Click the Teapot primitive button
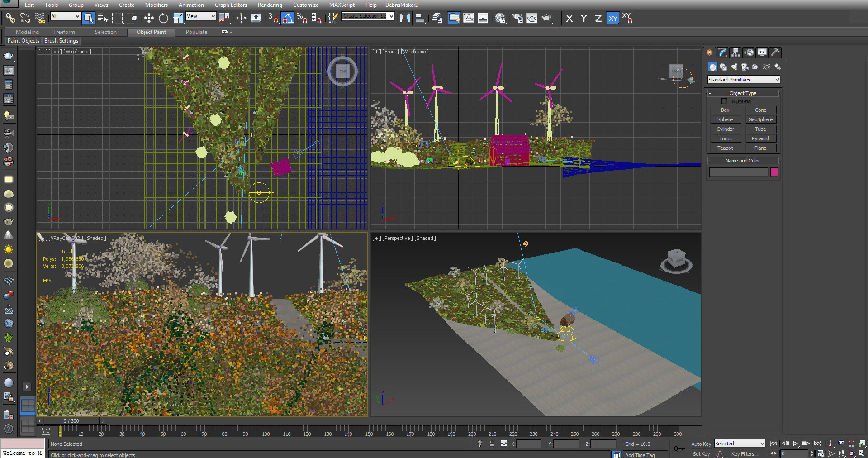Viewport: 868px width, 458px height. (725, 148)
